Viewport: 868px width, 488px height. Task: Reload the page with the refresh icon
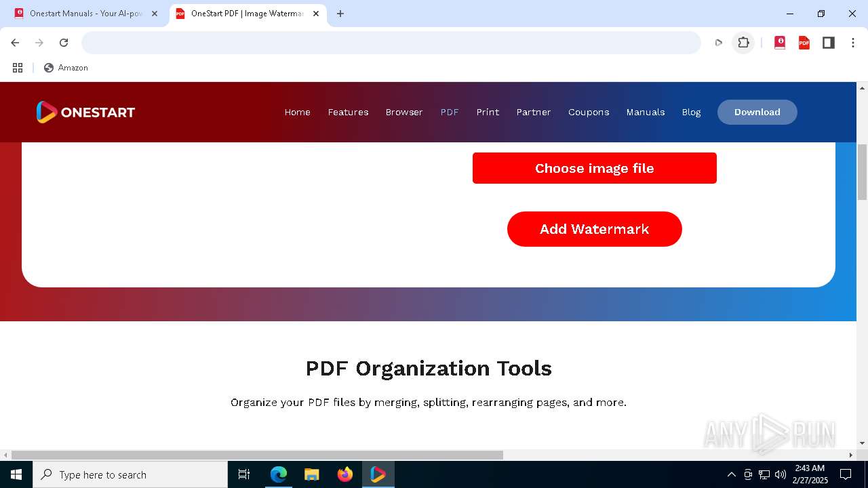(x=64, y=43)
